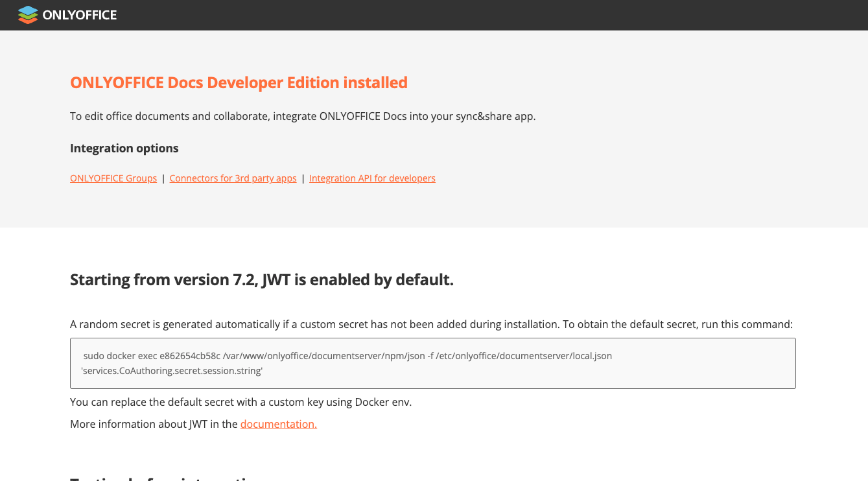Click 'More information about JWT in the' text
The width and height of the screenshot is (868, 481).
click(154, 424)
